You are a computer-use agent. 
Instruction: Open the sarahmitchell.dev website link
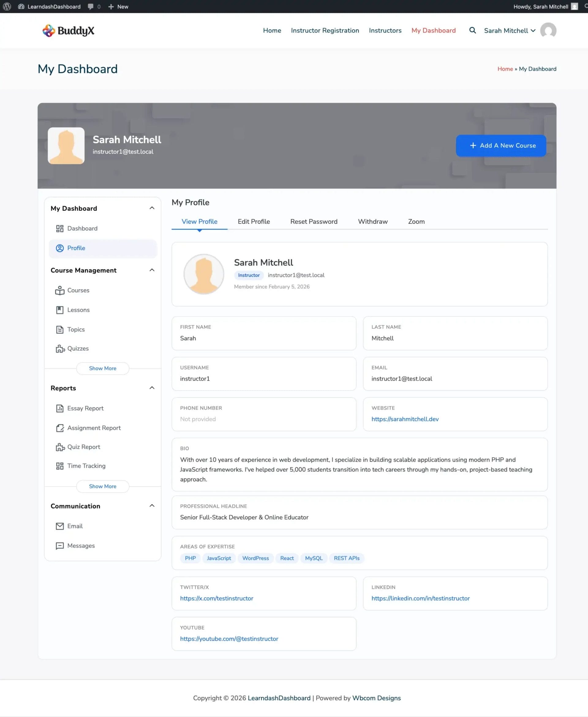point(405,419)
